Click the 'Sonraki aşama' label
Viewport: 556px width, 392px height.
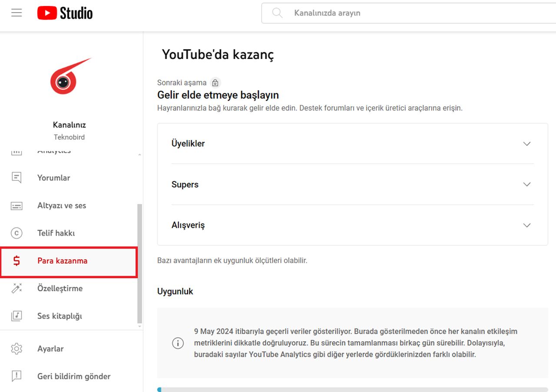[182, 82]
